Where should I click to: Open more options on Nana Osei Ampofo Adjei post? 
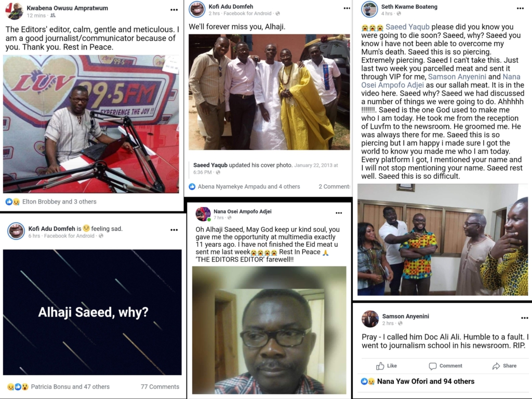(339, 213)
